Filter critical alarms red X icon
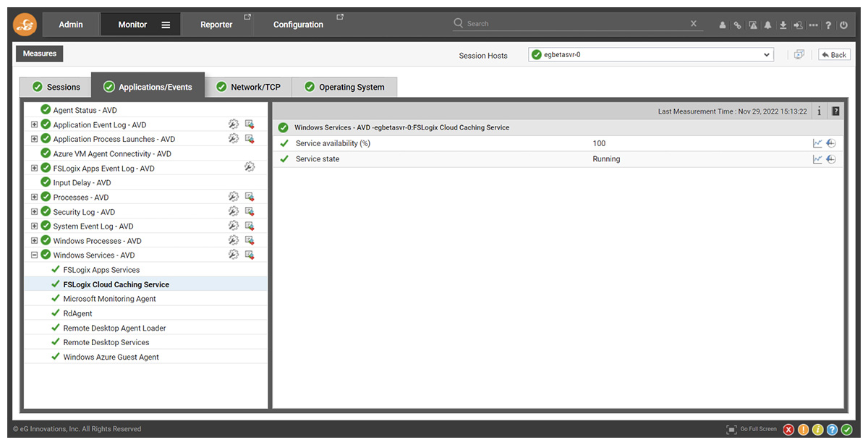868x445 pixels. (x=788, y=430)
